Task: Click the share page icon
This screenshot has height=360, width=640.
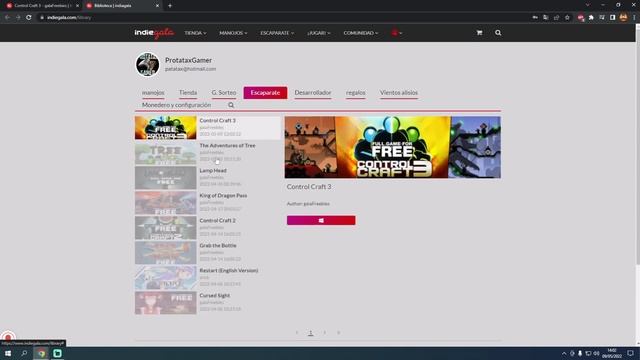Action: click(x=556, y=18)
